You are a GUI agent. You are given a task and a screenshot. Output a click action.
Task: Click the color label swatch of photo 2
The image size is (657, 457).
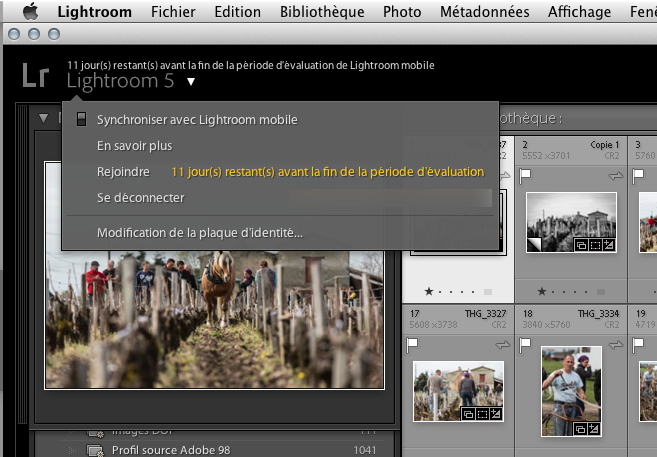pyautogui.click(x=601, y=292)
